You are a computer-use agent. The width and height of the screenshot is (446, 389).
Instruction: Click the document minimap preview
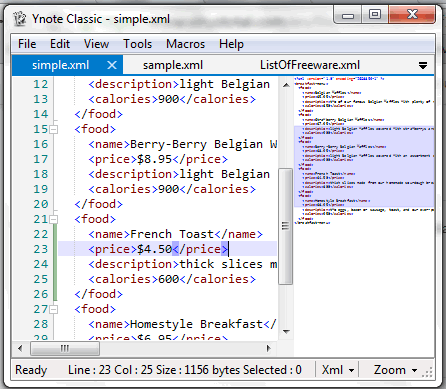click(x=364, y=150)
